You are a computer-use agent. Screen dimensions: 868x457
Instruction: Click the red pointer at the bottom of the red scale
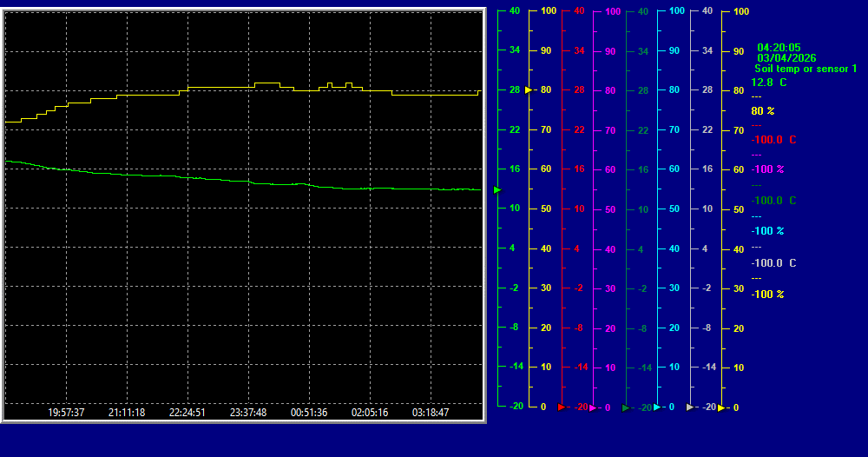(561, 407)
